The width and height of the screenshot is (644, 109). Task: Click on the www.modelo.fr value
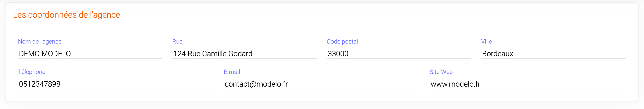(x=455, y=84)
